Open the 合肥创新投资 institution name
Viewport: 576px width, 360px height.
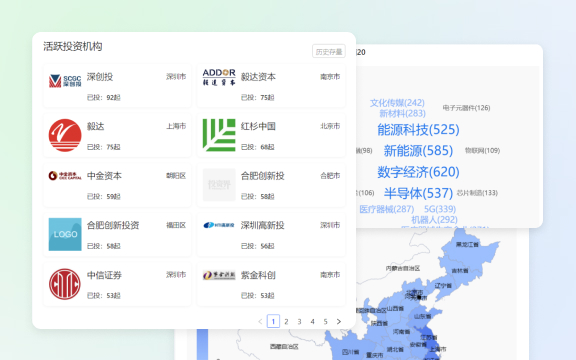point(113,225)
